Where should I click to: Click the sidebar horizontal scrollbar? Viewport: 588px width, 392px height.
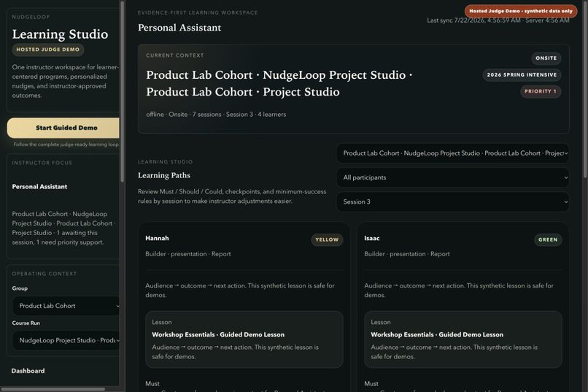(x=53, y=389)
